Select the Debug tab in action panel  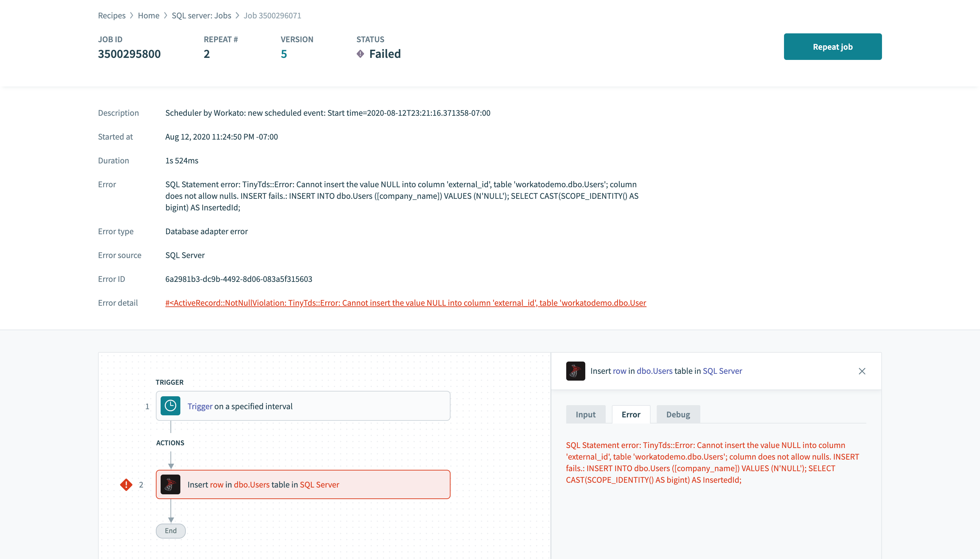click(x=678, y=414)
